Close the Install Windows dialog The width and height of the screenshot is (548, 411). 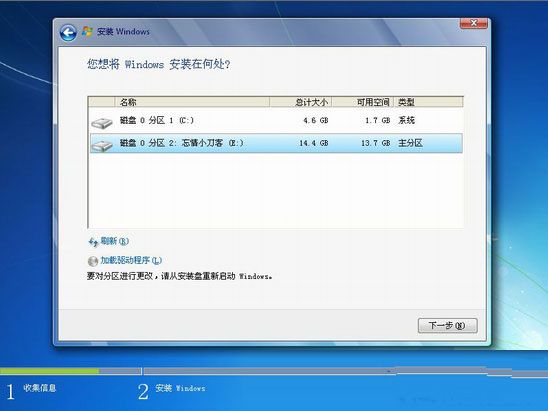coord(474,23)
